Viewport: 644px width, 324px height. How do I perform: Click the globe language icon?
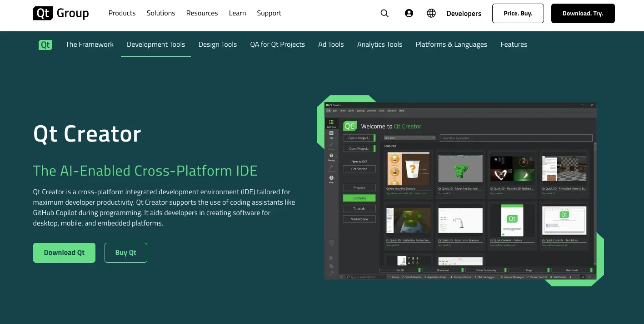point(431,14)
